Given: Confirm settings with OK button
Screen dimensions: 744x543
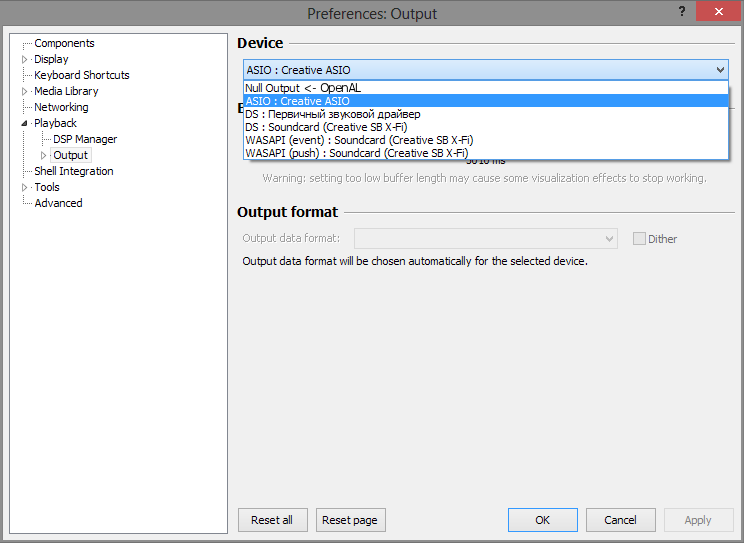Looking at the screenshot, I should click(542, 520).
